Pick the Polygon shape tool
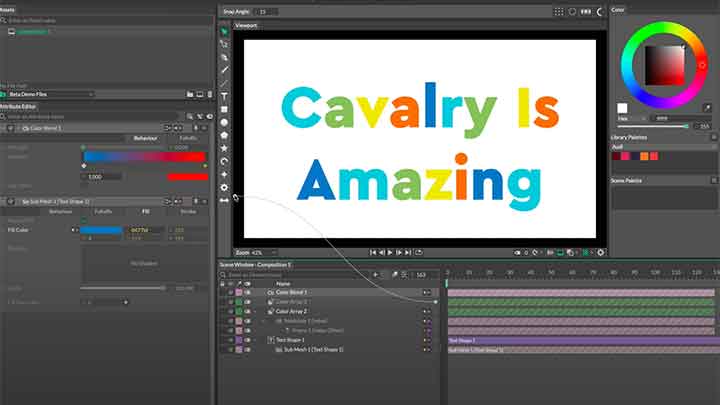 [x=224, y=135]
